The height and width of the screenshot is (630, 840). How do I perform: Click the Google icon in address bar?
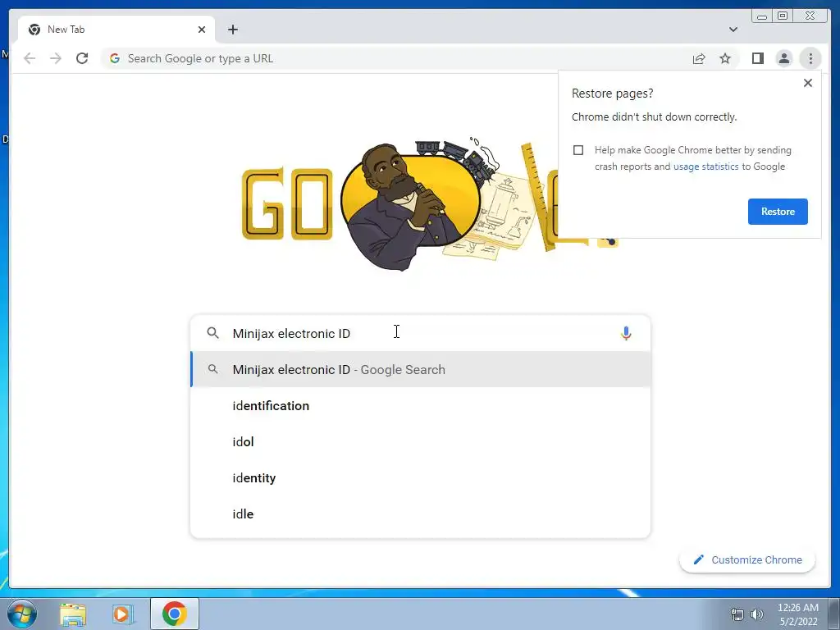click(x=115, y=58)
